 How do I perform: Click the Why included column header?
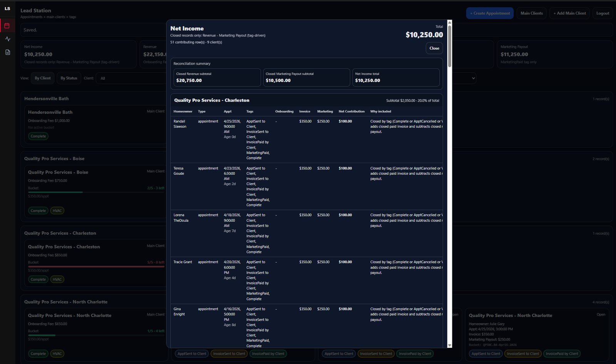coord(380,112)
